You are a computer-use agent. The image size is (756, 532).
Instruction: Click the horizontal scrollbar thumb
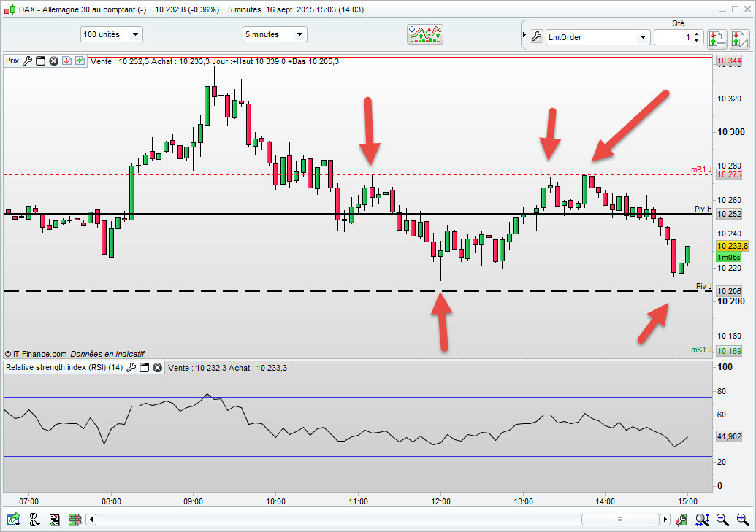620,519
